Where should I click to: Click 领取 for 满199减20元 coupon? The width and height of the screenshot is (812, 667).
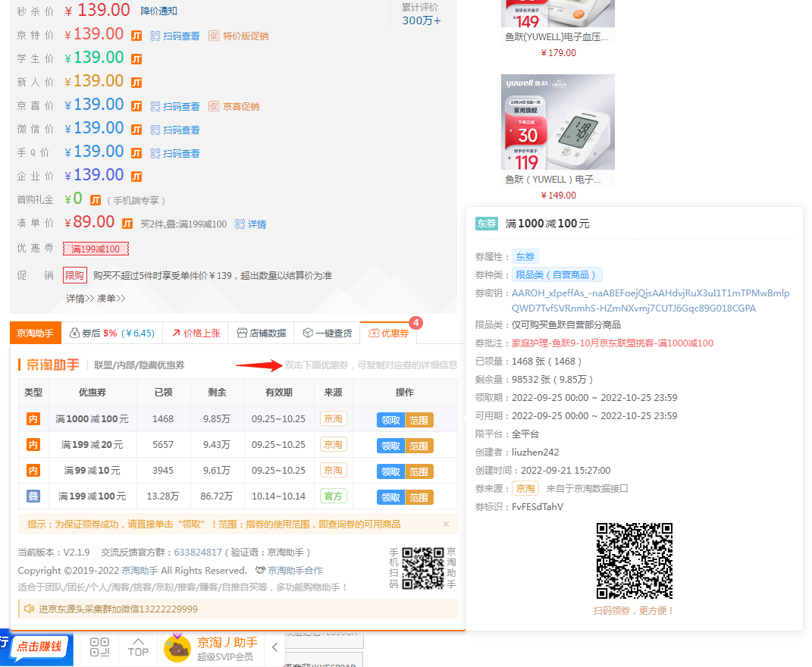tap(391, 446)
